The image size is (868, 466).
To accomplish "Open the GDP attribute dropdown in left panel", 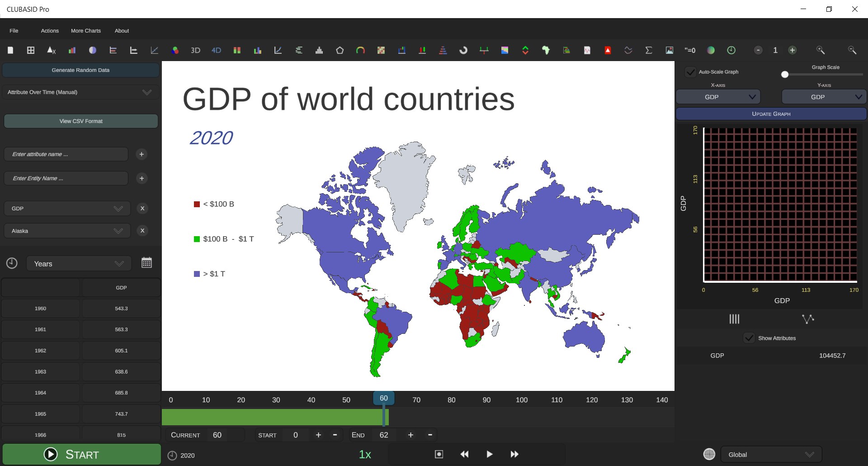I will coord(67,209).
